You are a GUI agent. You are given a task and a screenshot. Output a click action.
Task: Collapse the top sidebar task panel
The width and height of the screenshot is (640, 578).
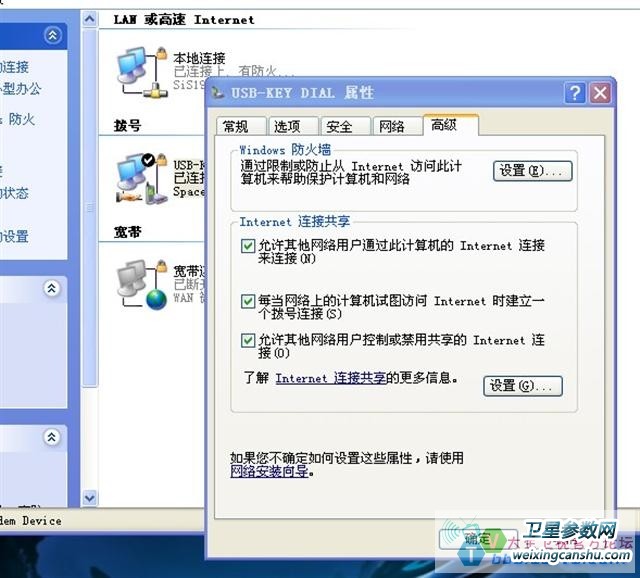click(53, 36)
